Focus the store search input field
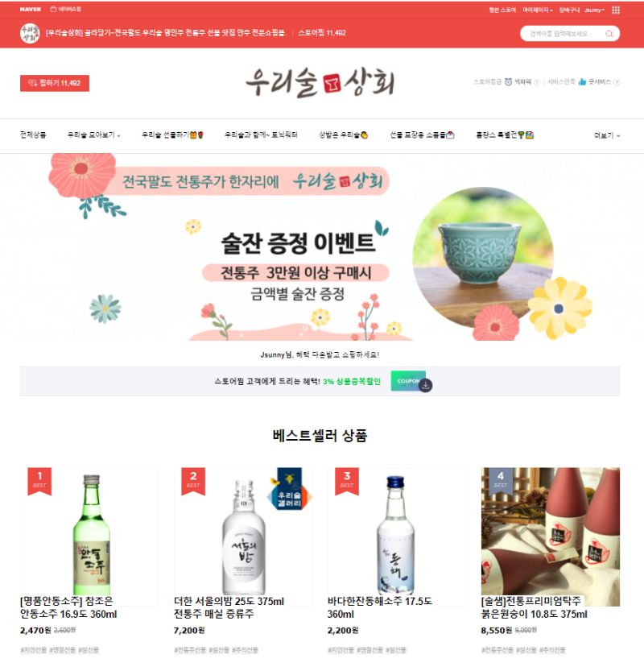This screenshot has width=644, height=671. (564, 33)
